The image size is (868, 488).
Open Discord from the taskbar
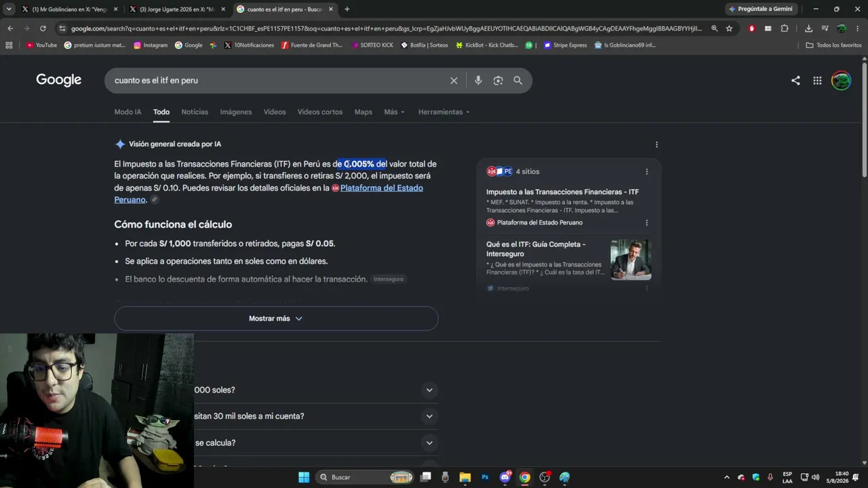(505, 477)
